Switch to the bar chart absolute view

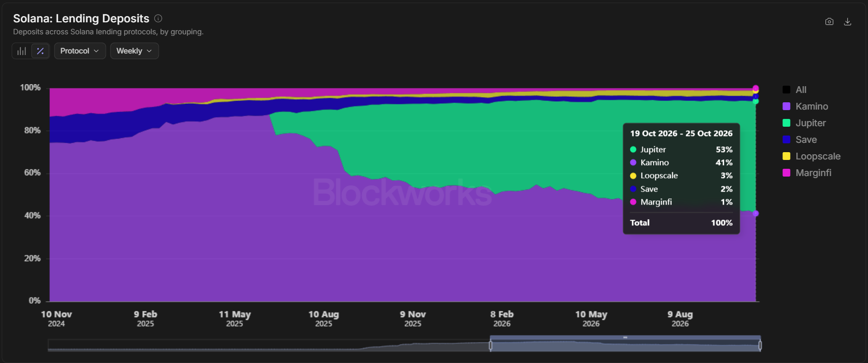(22, 51)
